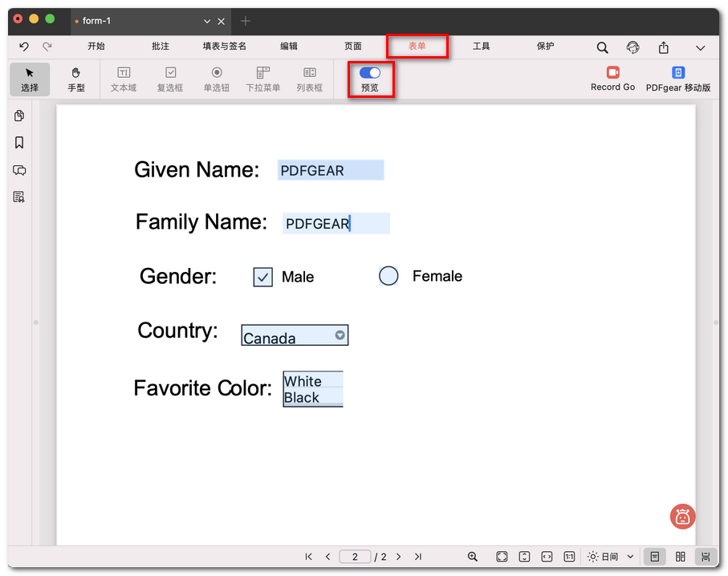Click the Given Name text field
This screenshot has height=576, width=728.
click(331, 170)
